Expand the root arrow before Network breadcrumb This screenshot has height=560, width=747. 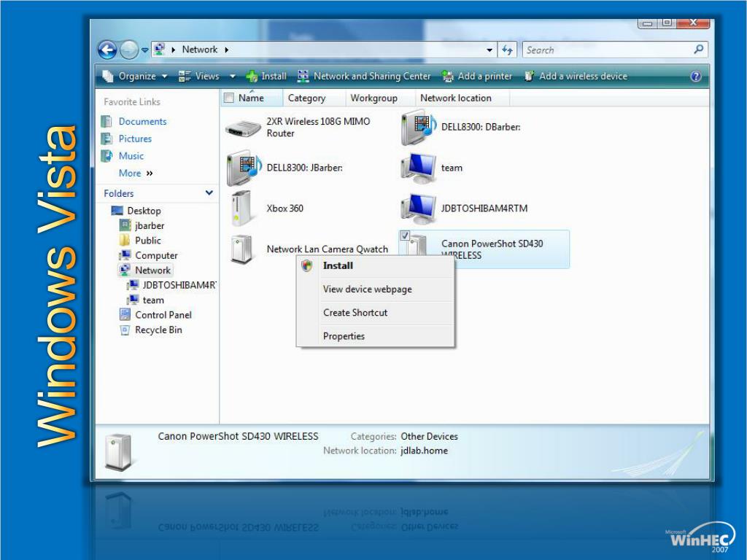(x=174, y=50)
